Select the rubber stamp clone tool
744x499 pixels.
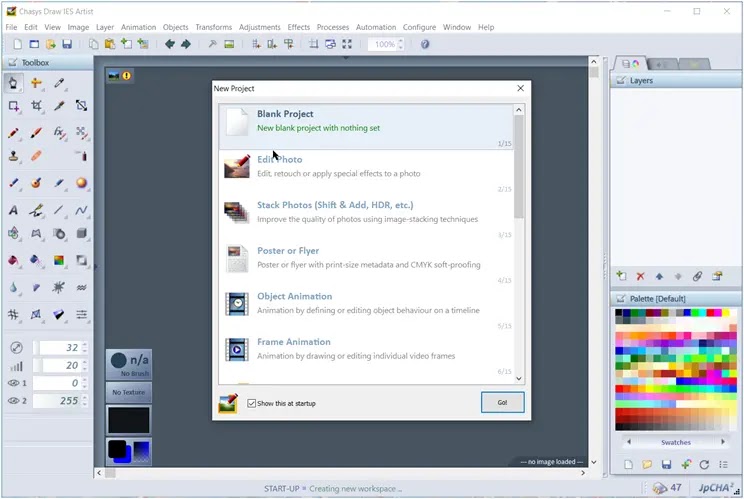tap(13, 156)
